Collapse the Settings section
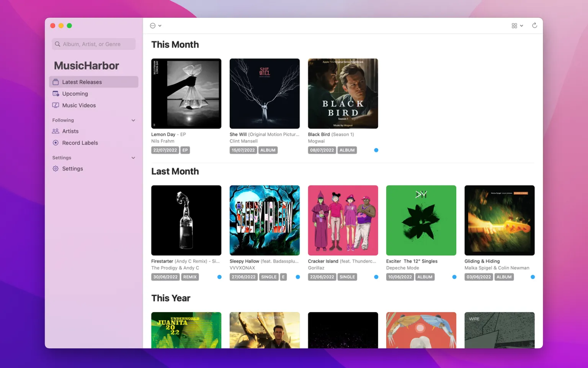Screen dimensions: 588x368 133,158
